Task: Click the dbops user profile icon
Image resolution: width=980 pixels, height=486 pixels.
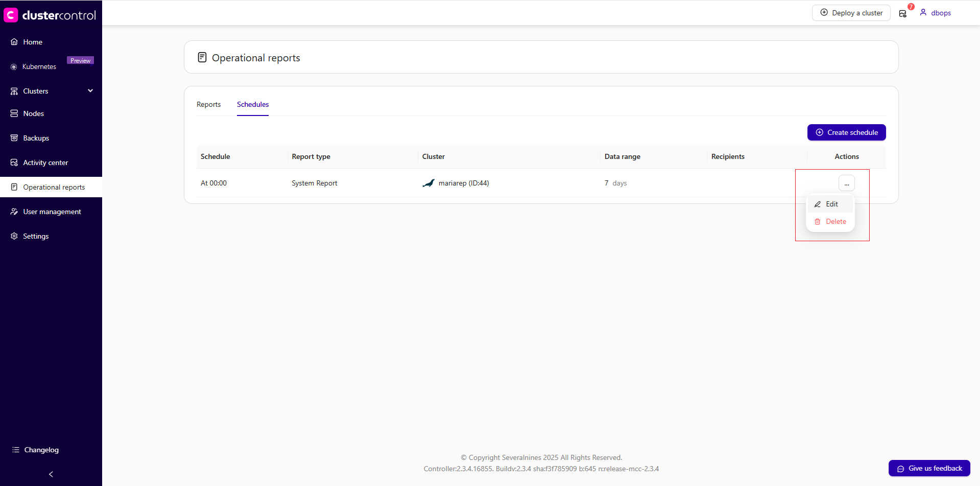Action: click(x=923, y=13)
